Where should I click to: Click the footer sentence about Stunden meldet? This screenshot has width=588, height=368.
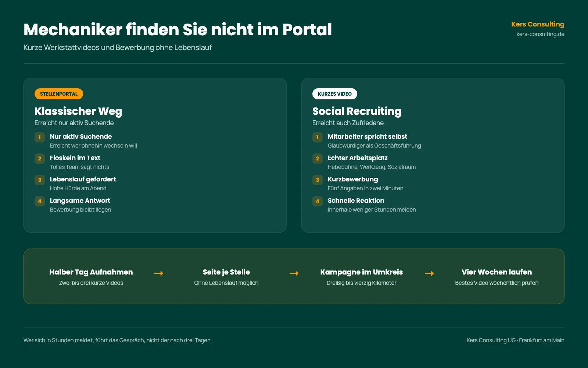118,340
